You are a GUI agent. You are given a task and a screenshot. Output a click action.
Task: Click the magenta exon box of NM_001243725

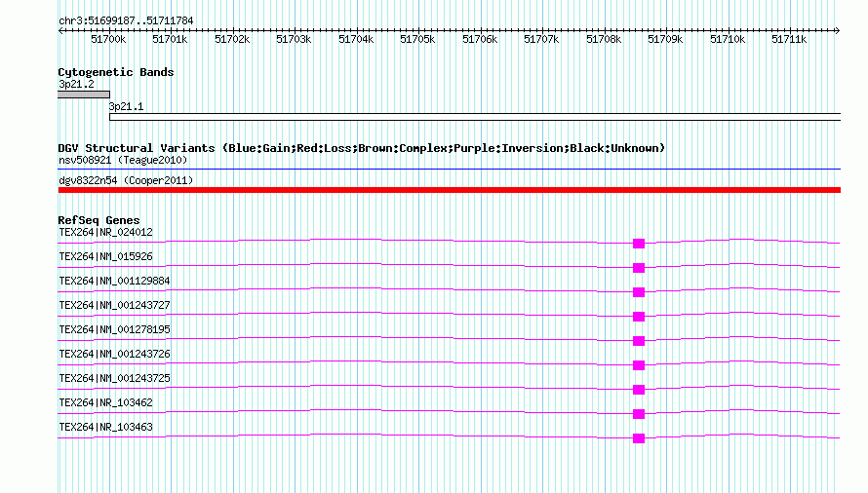coord(639,390)
